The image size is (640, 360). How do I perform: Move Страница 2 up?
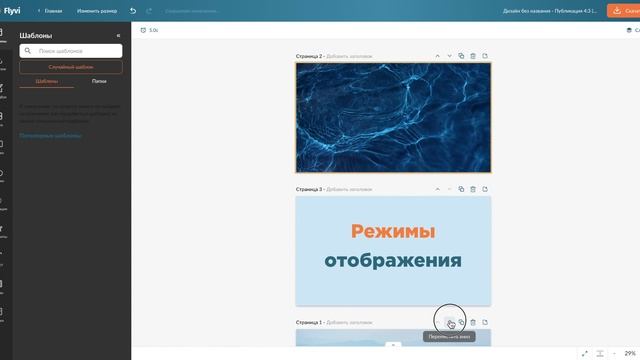pyautogui.click(x=438, y=56)
